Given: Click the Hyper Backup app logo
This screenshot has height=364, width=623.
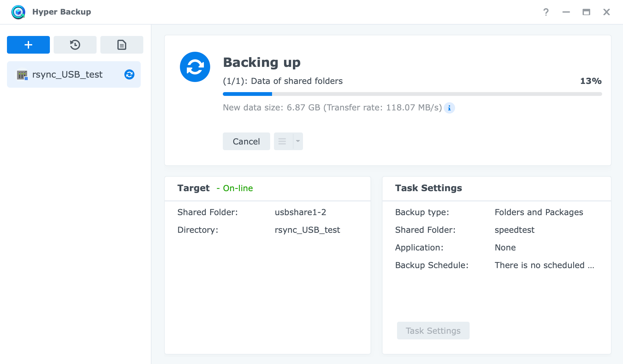Looking at the screenshot, I should (18, 12).
